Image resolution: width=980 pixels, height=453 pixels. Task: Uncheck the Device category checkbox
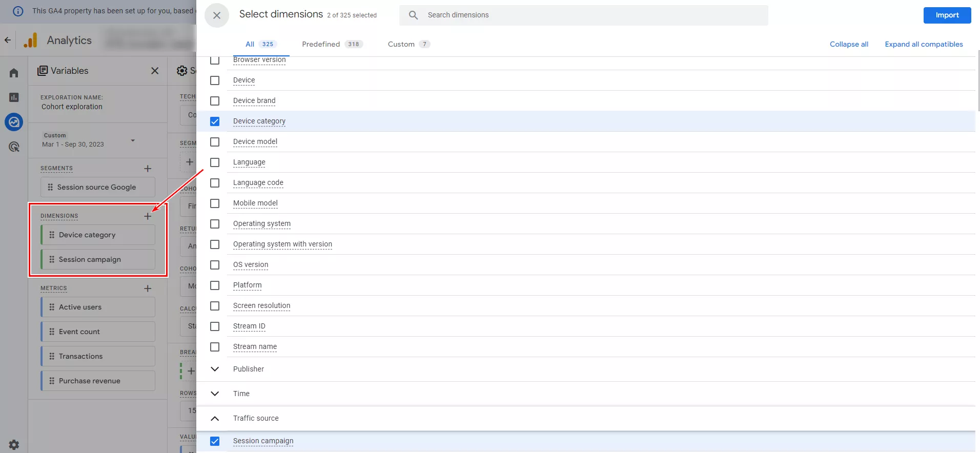[215, 121]
